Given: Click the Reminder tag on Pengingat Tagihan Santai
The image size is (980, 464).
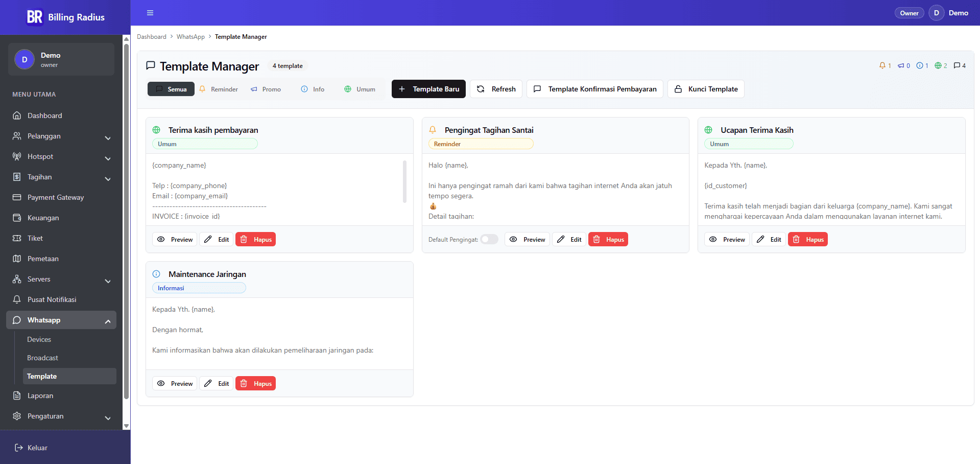Looking at the screenshot, I should [481, 144].
